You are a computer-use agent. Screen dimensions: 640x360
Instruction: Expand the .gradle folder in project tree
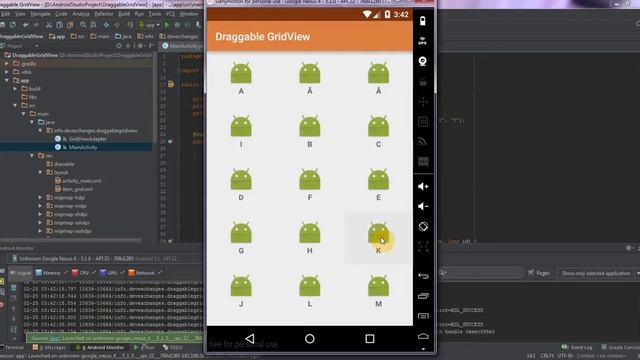click(7, 64)
